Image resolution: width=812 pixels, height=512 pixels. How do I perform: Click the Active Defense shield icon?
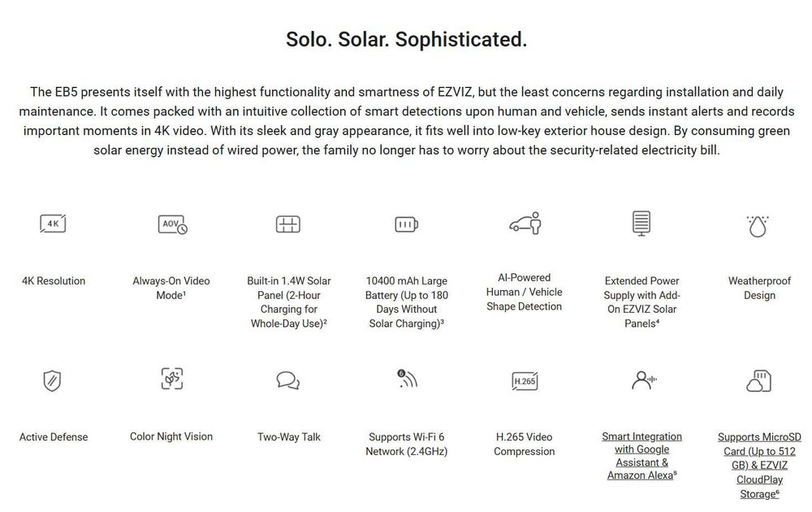click(x=53, y=380)
